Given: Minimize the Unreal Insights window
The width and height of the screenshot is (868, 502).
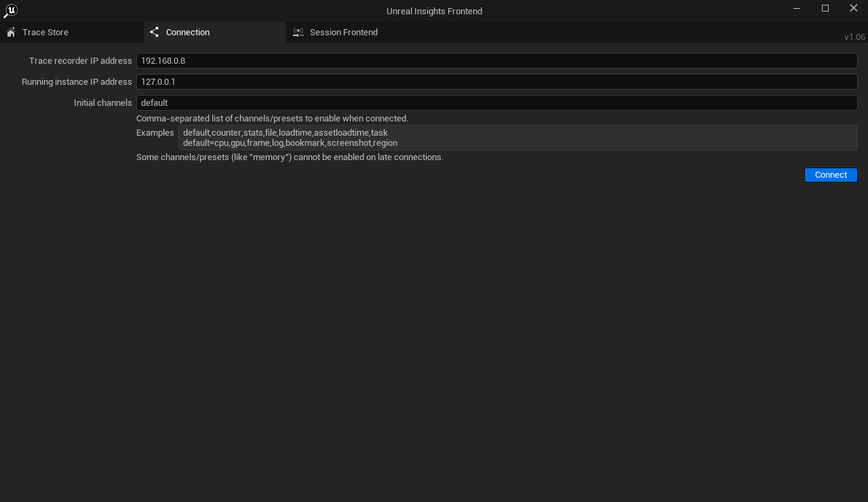Looking at the screenshot, I should pos(797,8).
